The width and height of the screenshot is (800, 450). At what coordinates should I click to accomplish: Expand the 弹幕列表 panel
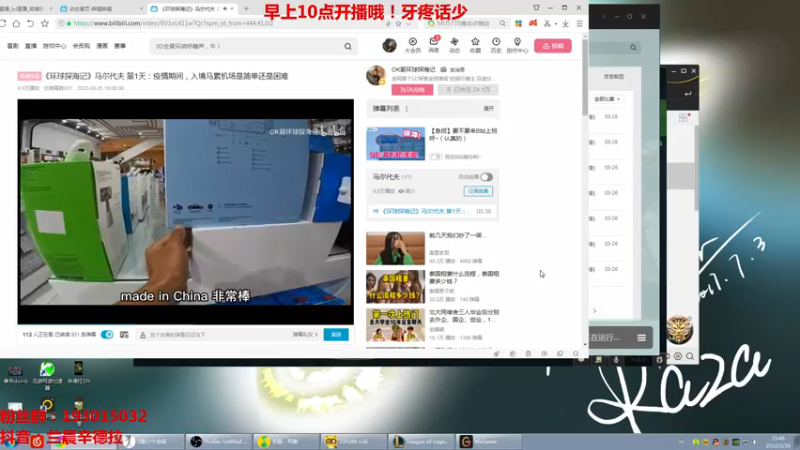488,109
